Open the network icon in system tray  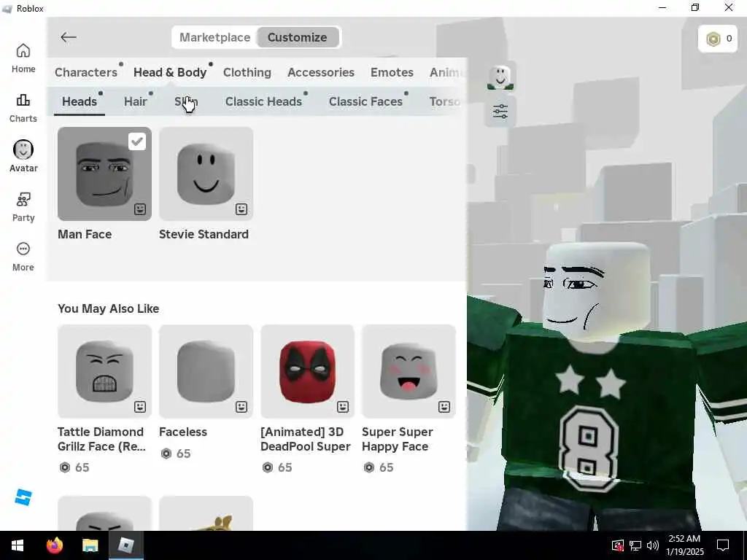635,545
